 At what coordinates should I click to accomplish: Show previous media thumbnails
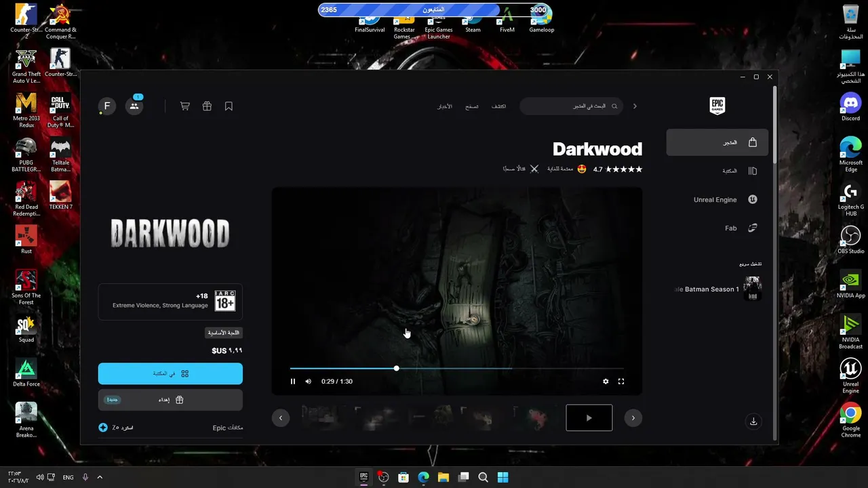[x=281, y=418]
